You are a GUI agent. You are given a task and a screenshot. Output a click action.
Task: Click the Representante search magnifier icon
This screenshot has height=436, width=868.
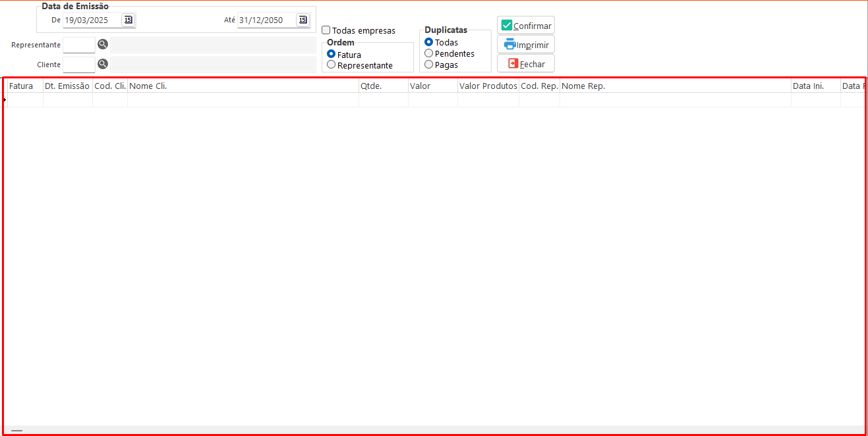pyautogui.click(x=103, y=45)
